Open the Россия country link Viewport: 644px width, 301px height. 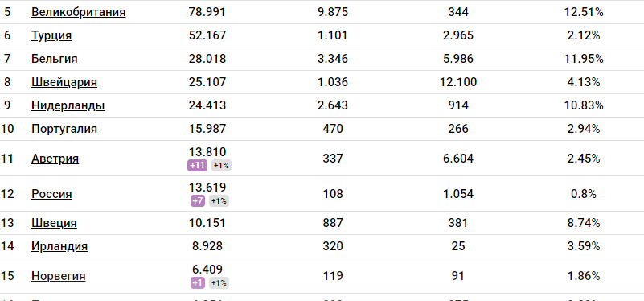[x=51, y=194]
